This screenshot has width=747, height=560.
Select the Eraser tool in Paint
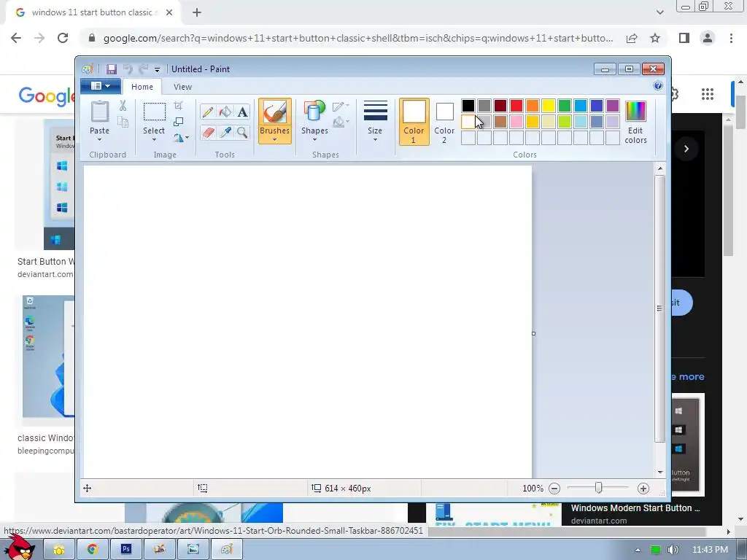pyautogui.click(x=208, y=132)
